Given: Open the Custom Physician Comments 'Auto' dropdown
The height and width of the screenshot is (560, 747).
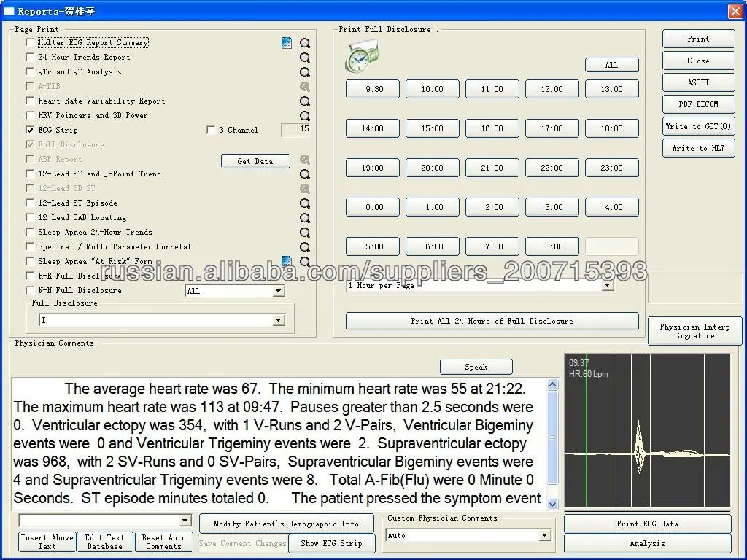Looking at the screenshot, I should (544, 535).
